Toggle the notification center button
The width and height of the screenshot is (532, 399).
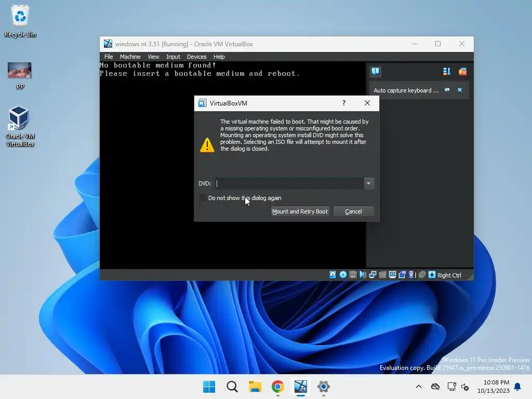(x=375, y=72)
